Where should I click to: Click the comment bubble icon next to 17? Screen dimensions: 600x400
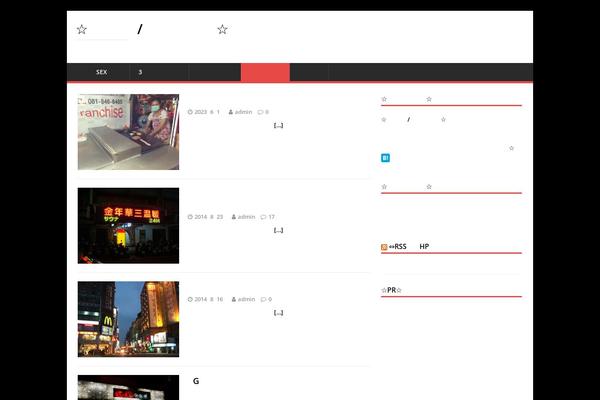click(263, 217)
